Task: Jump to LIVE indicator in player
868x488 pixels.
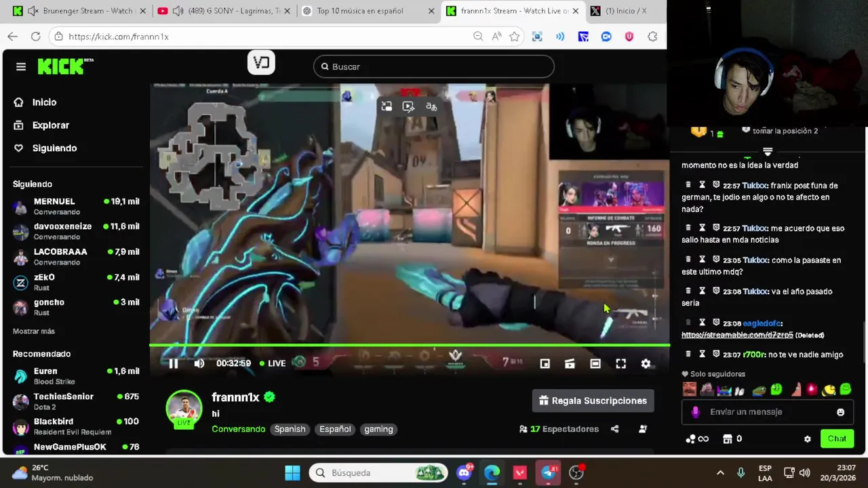Action: (272, 363)
